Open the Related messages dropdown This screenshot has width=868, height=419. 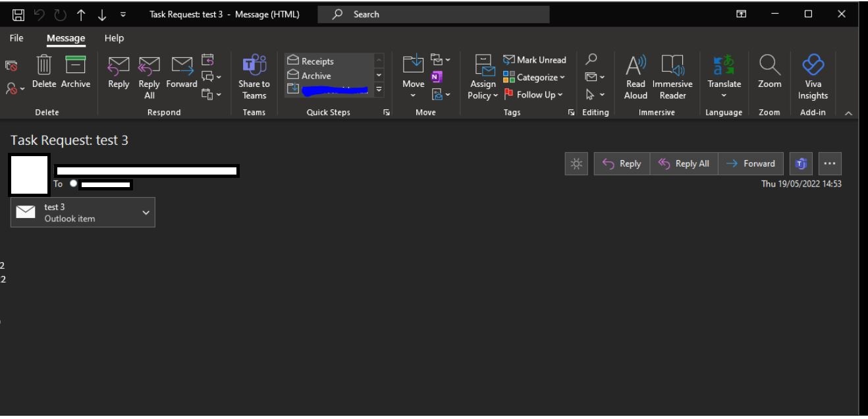(x=595, y=77)
